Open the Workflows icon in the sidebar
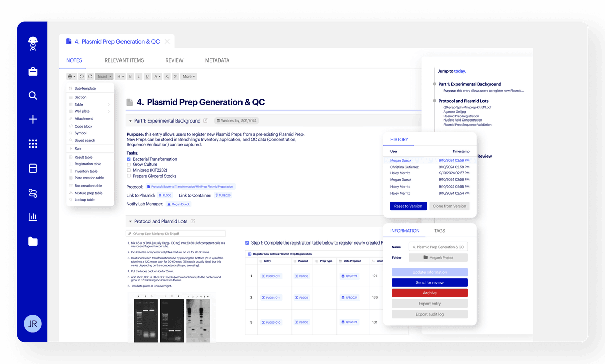The image size is (605, 364). click(32, 193)
